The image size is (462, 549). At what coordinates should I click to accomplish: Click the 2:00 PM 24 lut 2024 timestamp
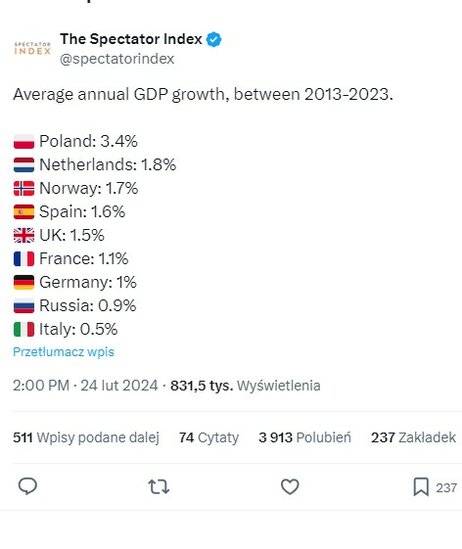(x=85, y=385)
